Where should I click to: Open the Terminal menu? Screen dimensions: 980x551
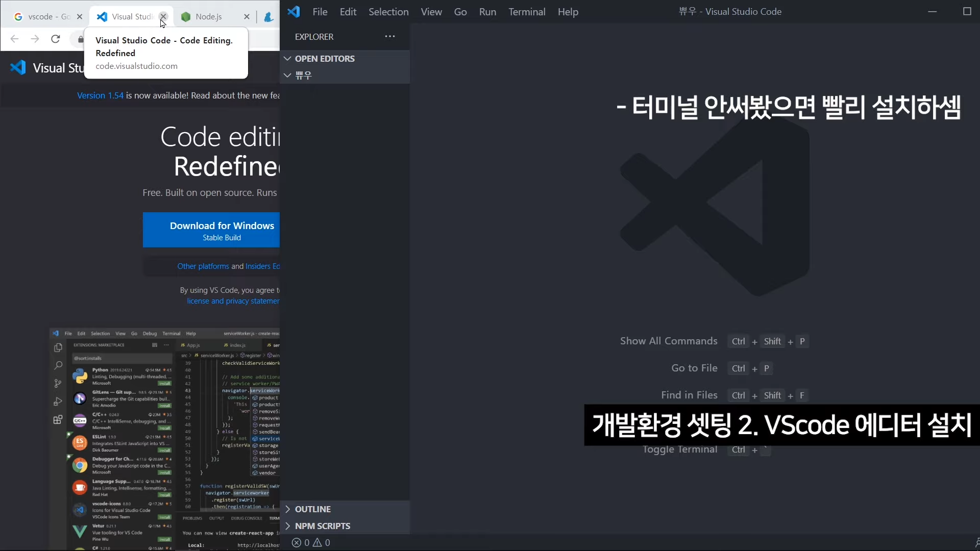click(x=527, y=12)
